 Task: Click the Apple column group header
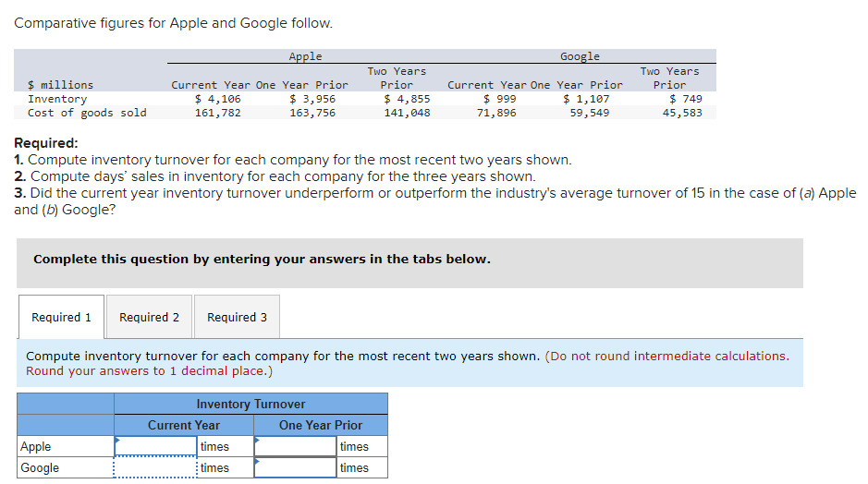click(305, 56)
